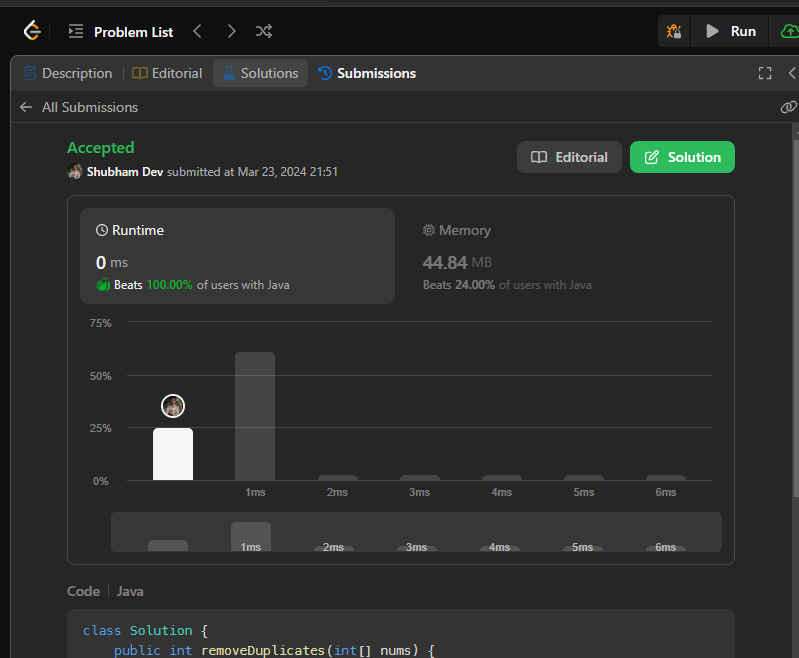799x658 pixels.
Task: Switch to the Description tab
Action: pos(68,73)
